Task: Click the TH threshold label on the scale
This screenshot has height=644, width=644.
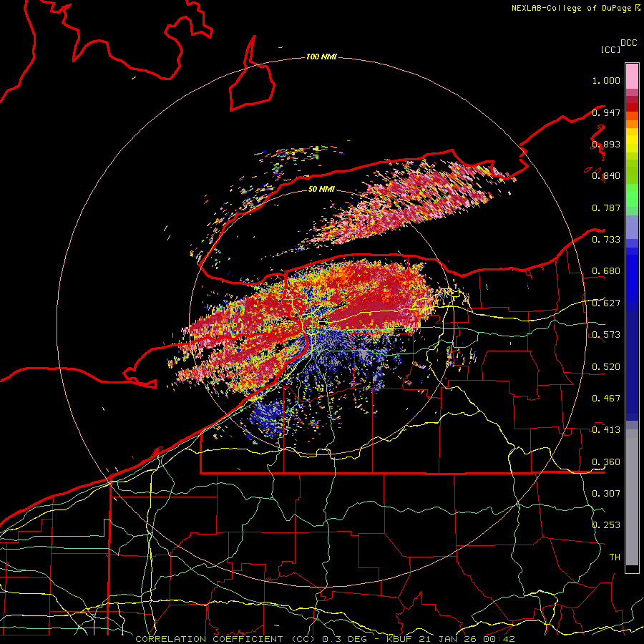Action: [x=615, y=557]
